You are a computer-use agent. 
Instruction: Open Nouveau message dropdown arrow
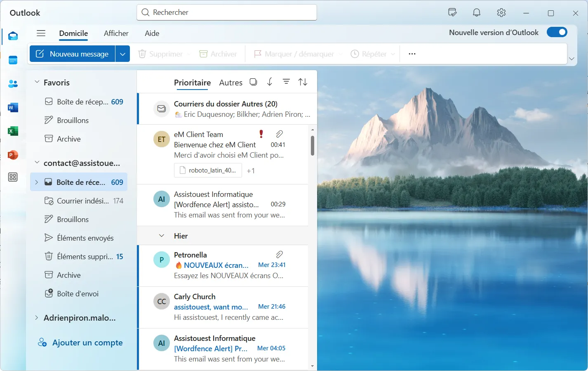(x=122, y=54)
